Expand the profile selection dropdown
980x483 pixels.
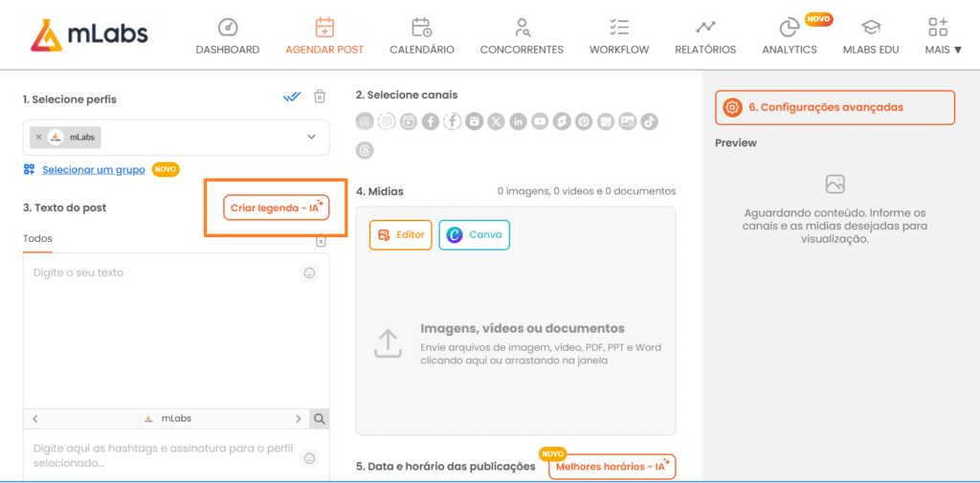point(311,137)
